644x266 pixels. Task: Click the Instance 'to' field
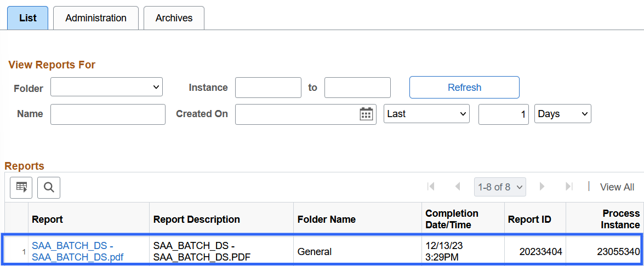(x=357, y=88)
